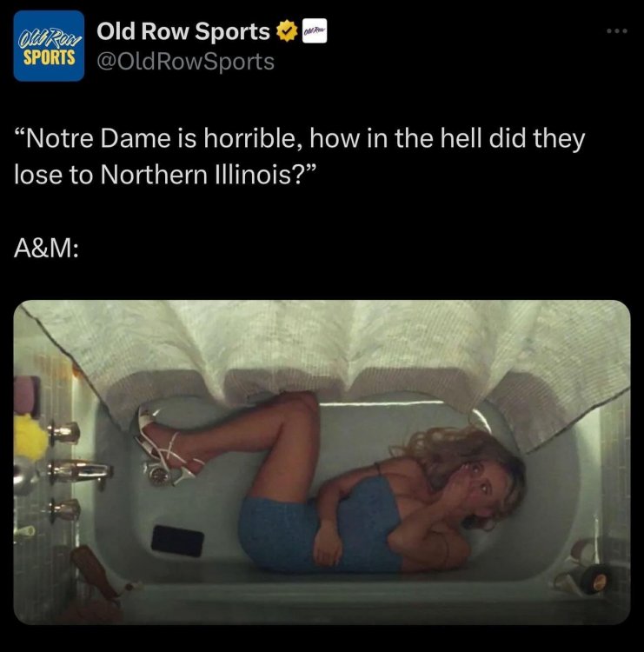Click the black phone in the image
The image size is (644, 652).
[x=177, y=541]
